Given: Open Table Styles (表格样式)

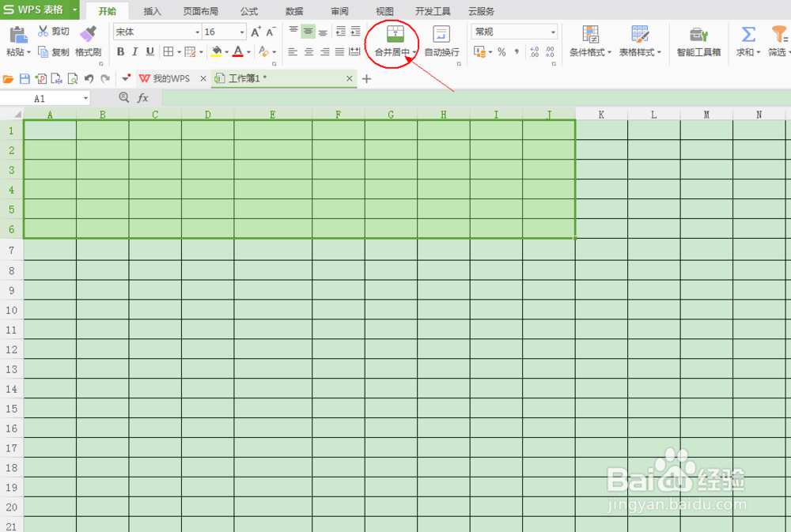Looking at the screenshot, I should pyautogui.click(x=640, y=41).
